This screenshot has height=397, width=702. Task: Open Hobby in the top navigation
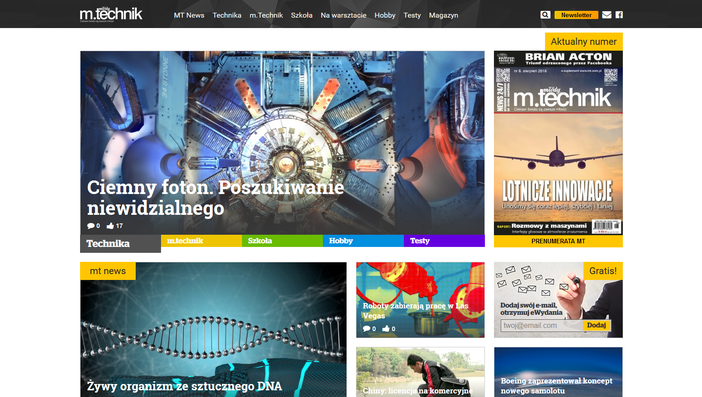[x=385, y=15]
